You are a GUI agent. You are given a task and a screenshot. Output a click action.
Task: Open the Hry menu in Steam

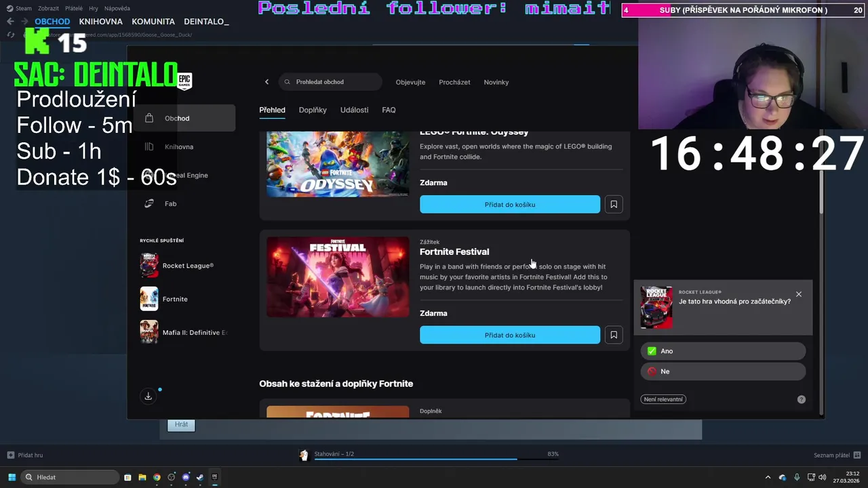point(94,8)
